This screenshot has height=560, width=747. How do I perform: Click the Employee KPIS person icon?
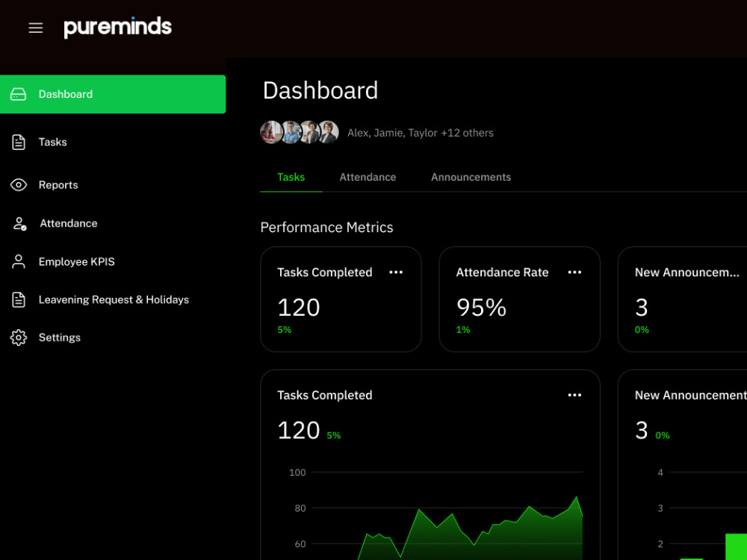[19, 261]
